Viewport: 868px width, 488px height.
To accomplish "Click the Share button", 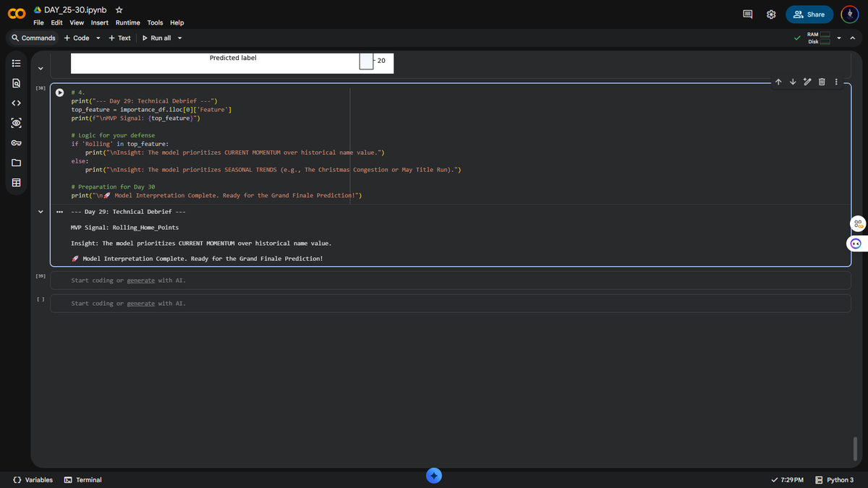I will [x=809, y=14].
